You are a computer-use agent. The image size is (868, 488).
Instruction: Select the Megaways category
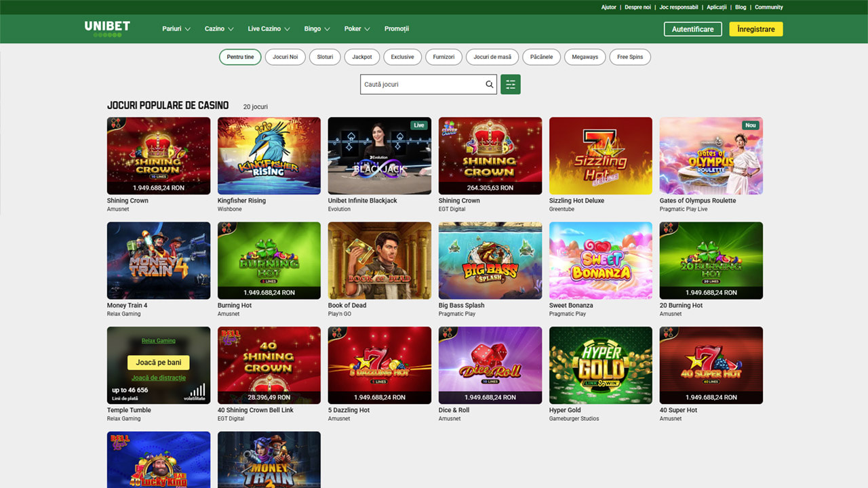click(x=585, y=57)
